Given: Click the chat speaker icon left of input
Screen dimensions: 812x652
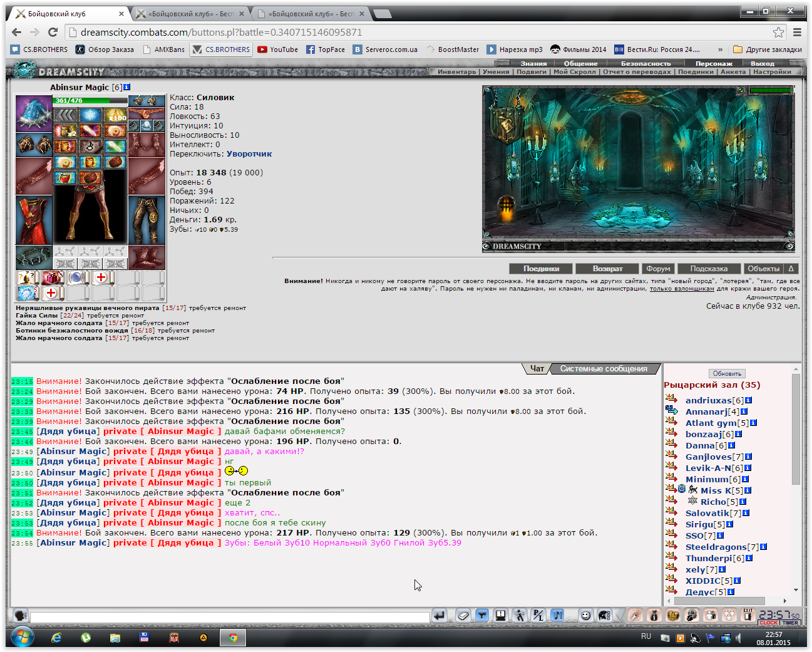Looking at the screenshot, I should click(x=20, y=616).
